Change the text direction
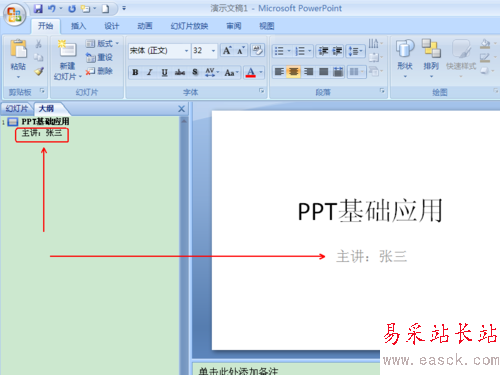This screenshot has height=375, width=500. (375, 43)
